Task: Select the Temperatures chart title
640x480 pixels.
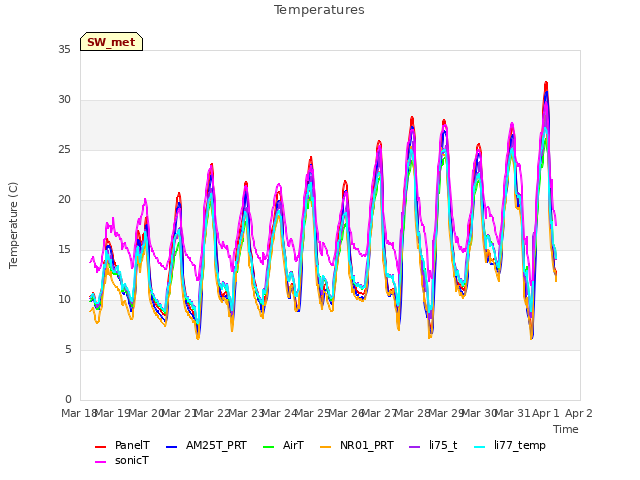Action: 319,10
